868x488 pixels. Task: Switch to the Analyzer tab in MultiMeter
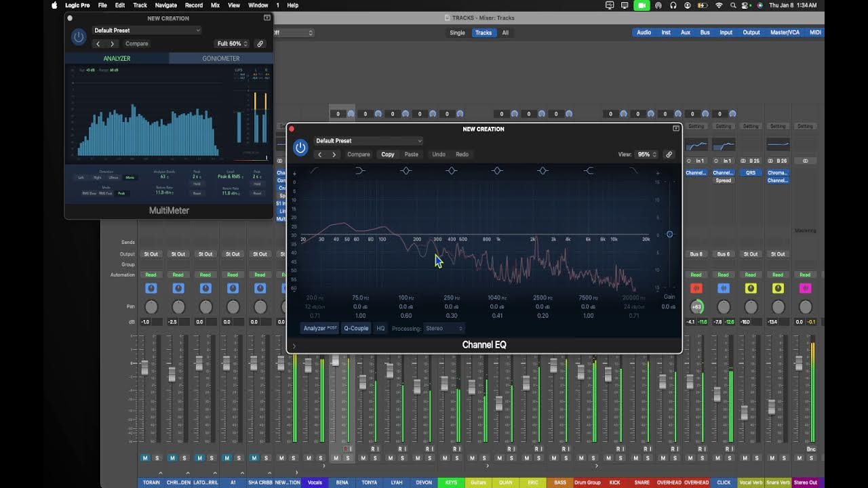pyautogui.click(x=117, y=58)
